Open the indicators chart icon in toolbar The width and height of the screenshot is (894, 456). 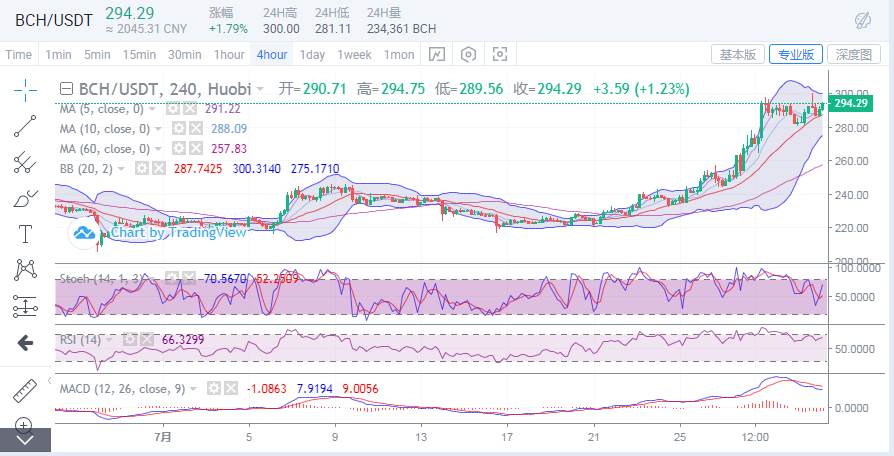[437, 54]
